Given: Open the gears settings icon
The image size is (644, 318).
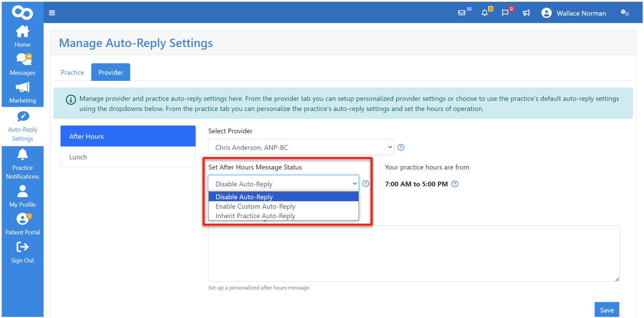Looking at the screenshot, I should click(x=625, y=13).
